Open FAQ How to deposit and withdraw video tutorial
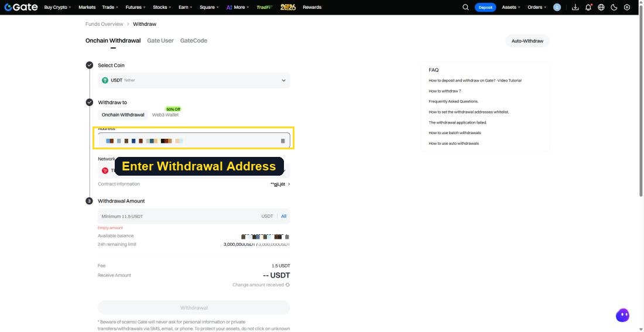Screen dimensions: 644x332 (x=475, y=81)
